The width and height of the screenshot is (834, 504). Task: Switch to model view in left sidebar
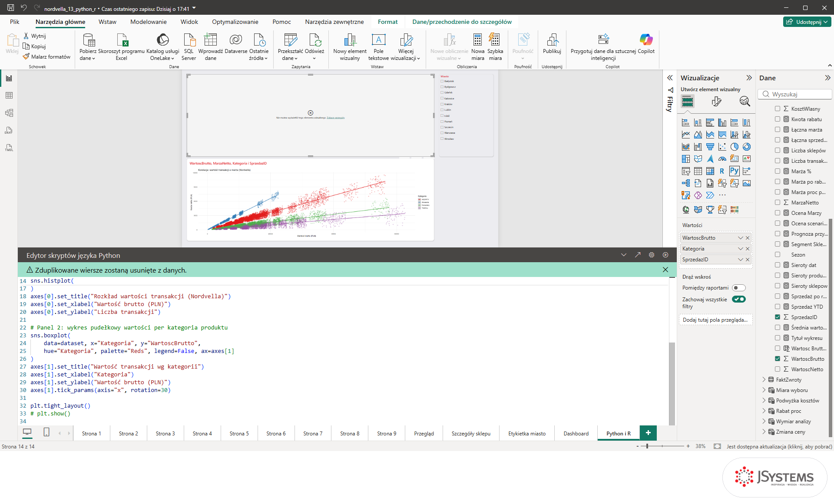point(9,113)
